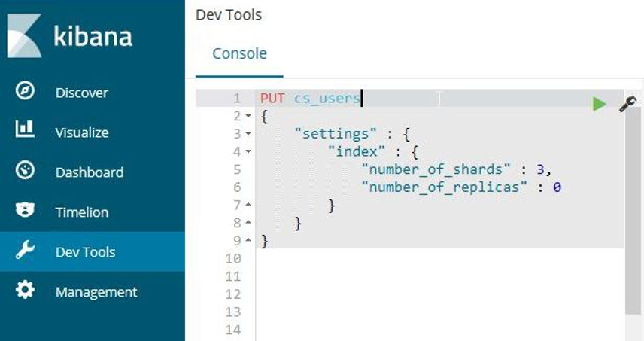Toggle the fold marker at line 7
This screenshot has height=341, width=644.
click(248, 206)
